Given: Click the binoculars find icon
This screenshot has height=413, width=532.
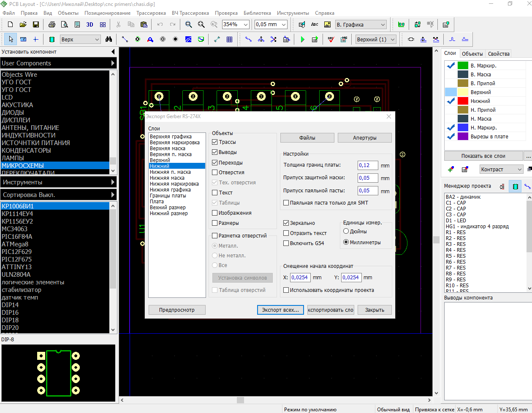Looking at the screenshot, I should (109, 39).
